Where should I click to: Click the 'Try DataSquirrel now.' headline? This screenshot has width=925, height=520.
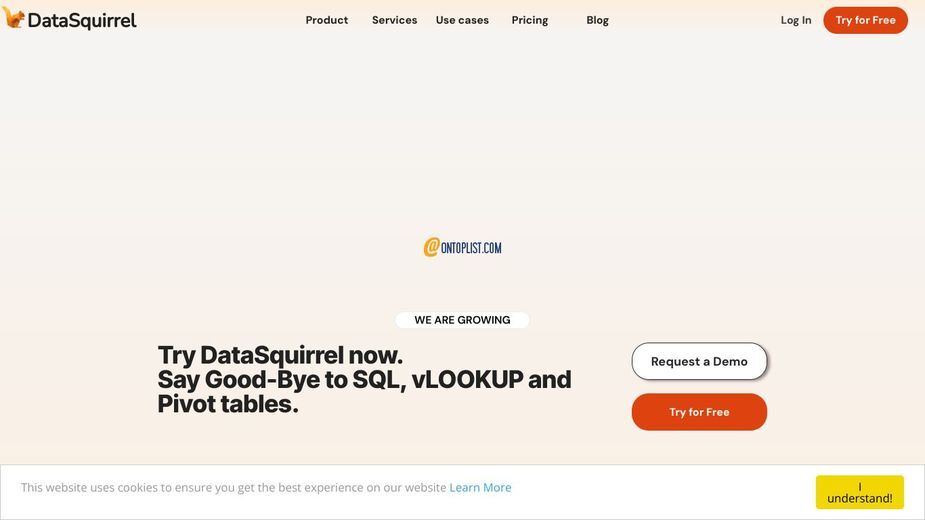tap(280, 355)
